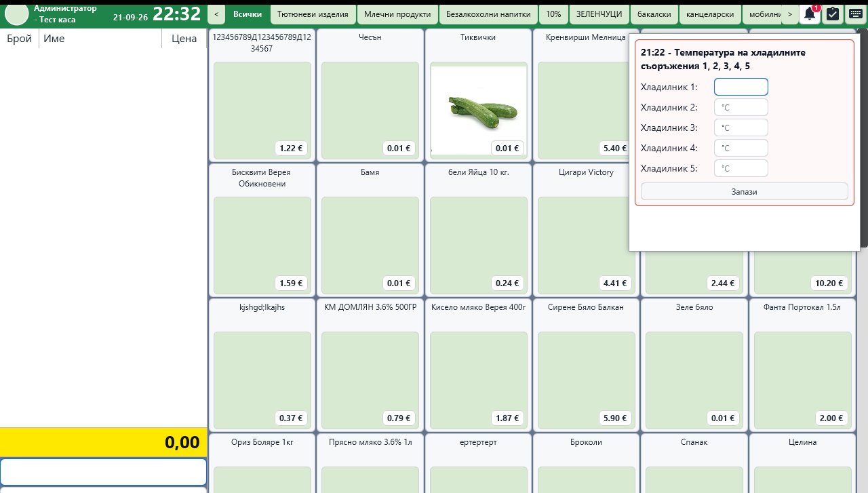Switch to Безалкохолни напитки category

coord(488,14)
